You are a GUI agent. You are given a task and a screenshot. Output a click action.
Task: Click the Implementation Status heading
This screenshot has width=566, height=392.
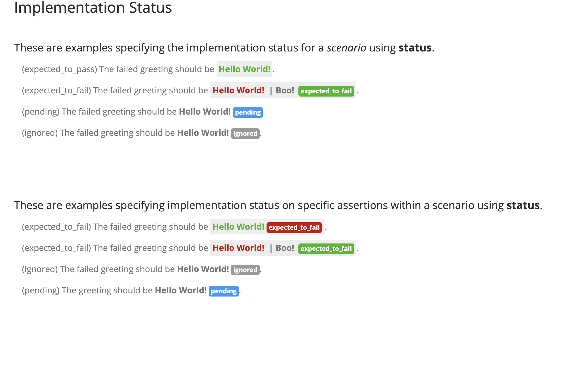click(x=93, y=8)
